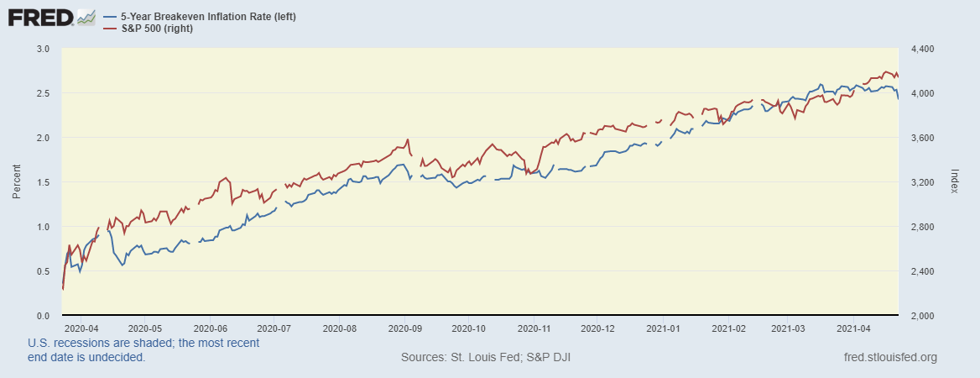
Task: Click the 2020-07 date label on x-axis
Action: pyautogui.click(x=274, y=328)
